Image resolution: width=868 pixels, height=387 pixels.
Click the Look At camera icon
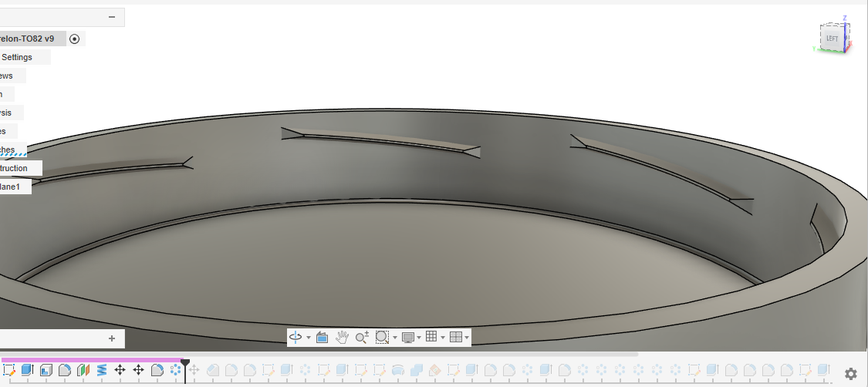[x=323, y=337]
